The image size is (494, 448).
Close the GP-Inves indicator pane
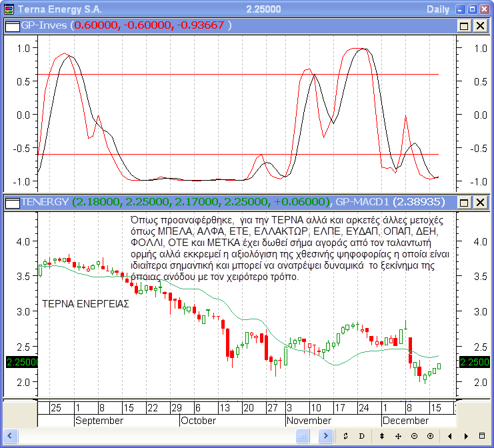pos(479,26)
